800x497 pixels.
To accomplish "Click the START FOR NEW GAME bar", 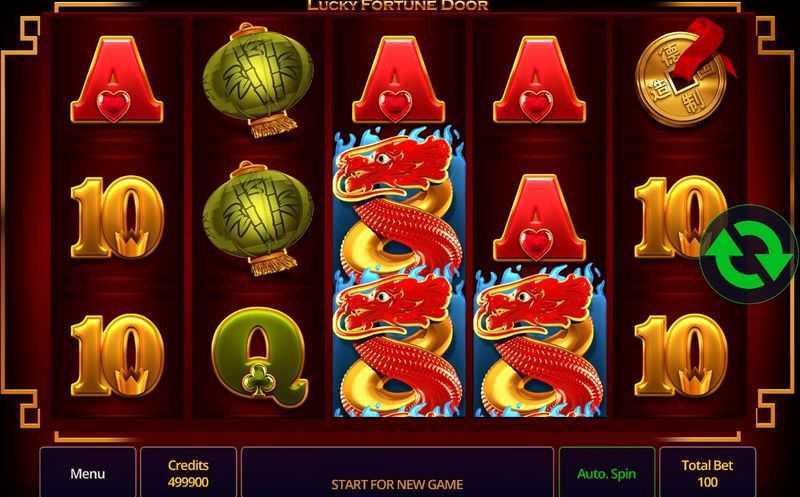I will click(397, 473).
